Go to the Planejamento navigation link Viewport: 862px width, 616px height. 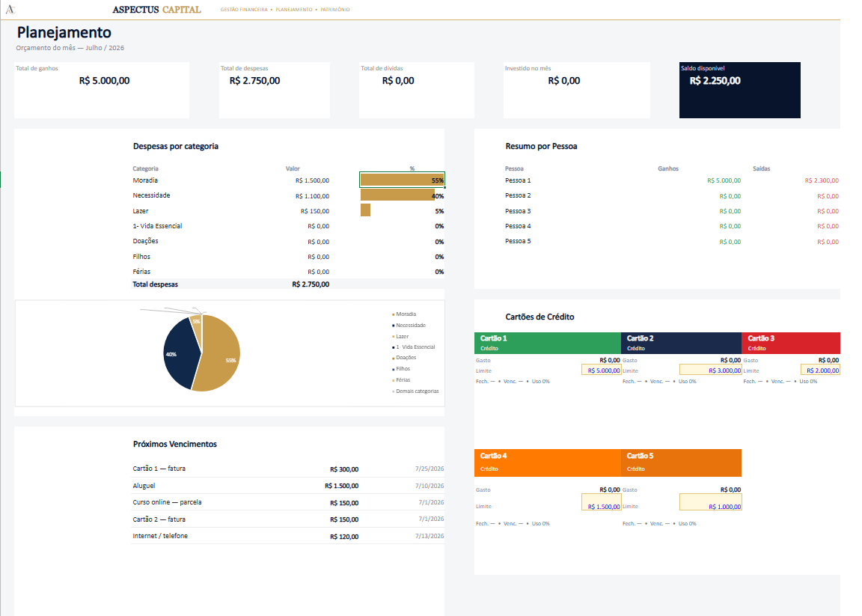click(293, 10)
